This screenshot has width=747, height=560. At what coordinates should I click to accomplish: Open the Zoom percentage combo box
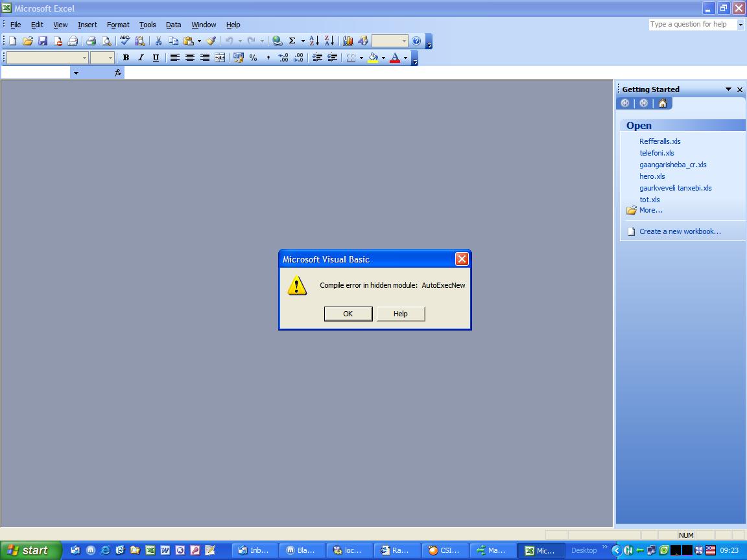point(390,41)
